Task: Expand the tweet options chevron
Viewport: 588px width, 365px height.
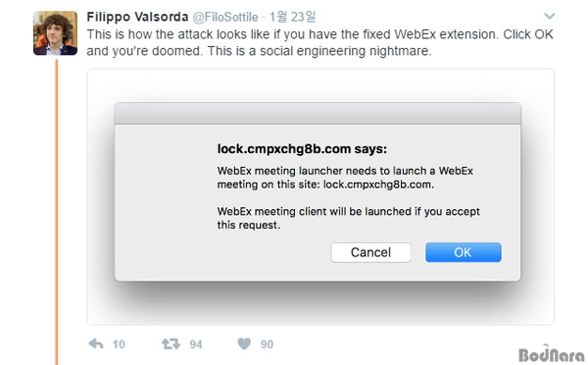Action: coord(550,16)
